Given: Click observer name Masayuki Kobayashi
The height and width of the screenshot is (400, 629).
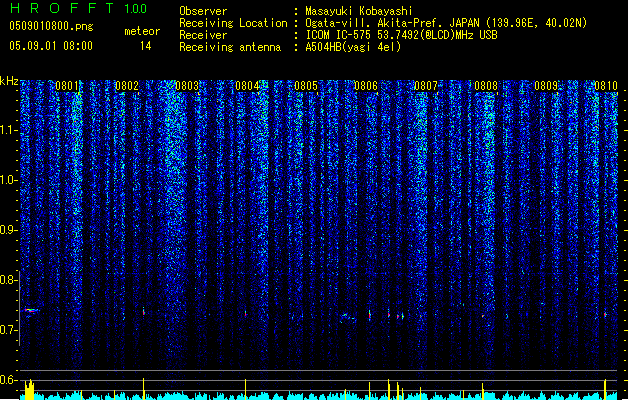Looking at the screenshot, I should pos(358,11).
